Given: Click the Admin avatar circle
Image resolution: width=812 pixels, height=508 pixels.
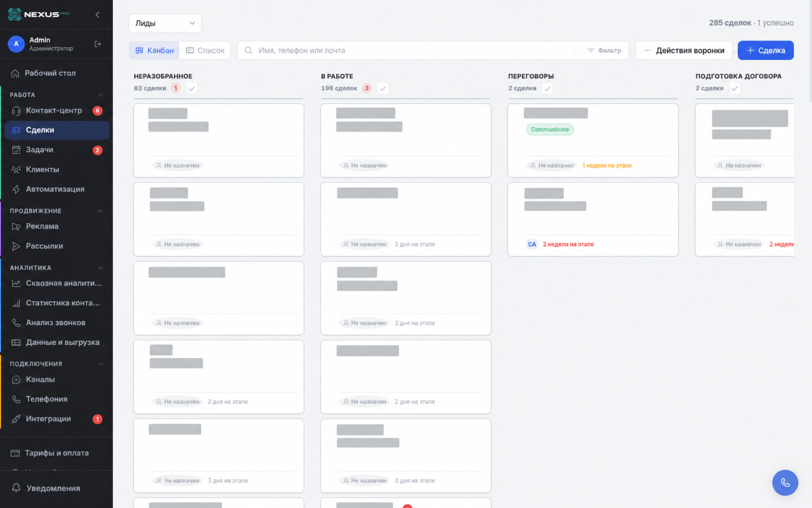Looking at the screenshot, I should click(16, 44).
